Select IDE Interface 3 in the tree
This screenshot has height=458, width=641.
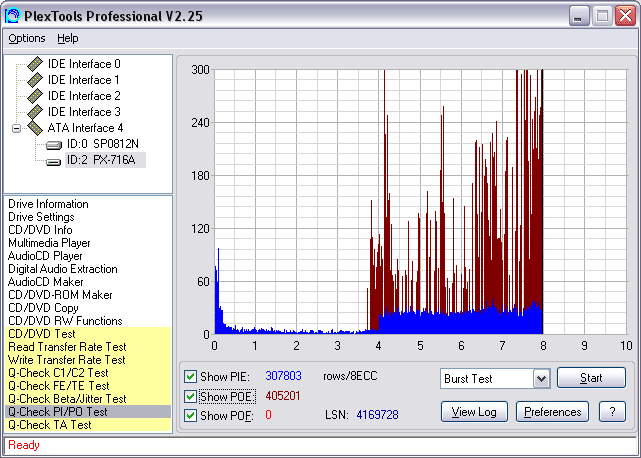click(x=84, y=112)
